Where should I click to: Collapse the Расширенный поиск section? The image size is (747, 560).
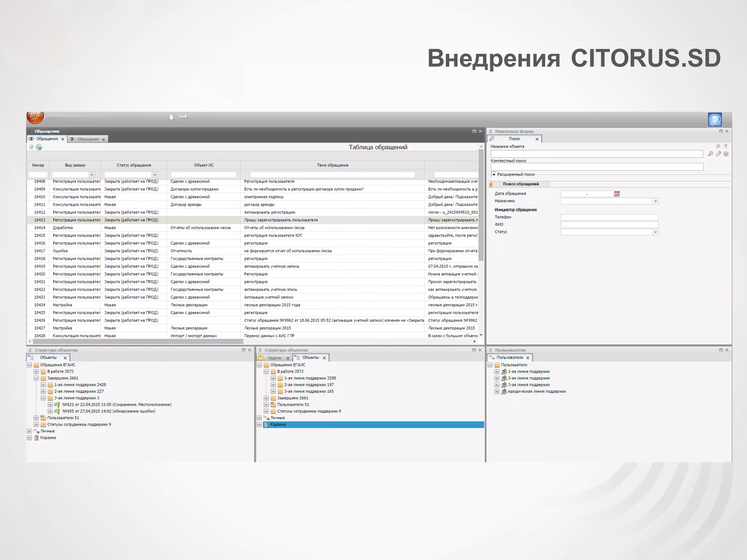tap(494, 174)
